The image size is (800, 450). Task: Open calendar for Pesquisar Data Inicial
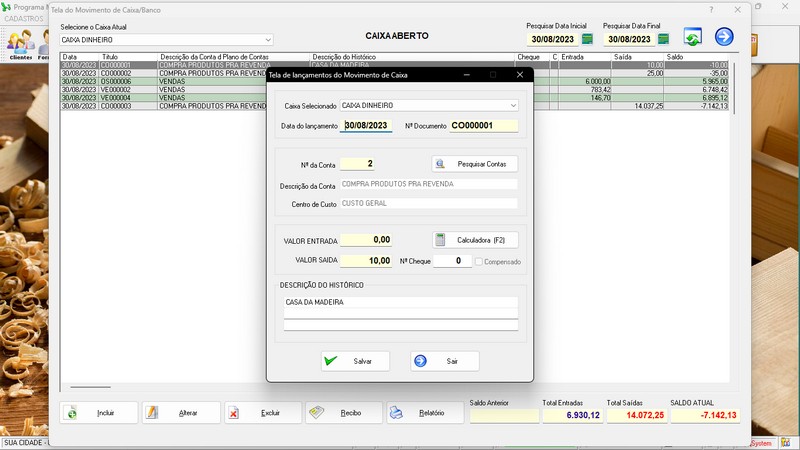click(x=587, y=40)
